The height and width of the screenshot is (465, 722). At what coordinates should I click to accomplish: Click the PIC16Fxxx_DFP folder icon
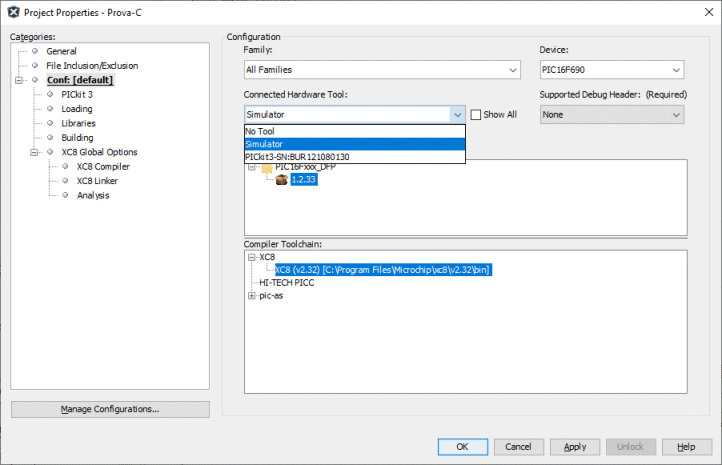(267, 167)
